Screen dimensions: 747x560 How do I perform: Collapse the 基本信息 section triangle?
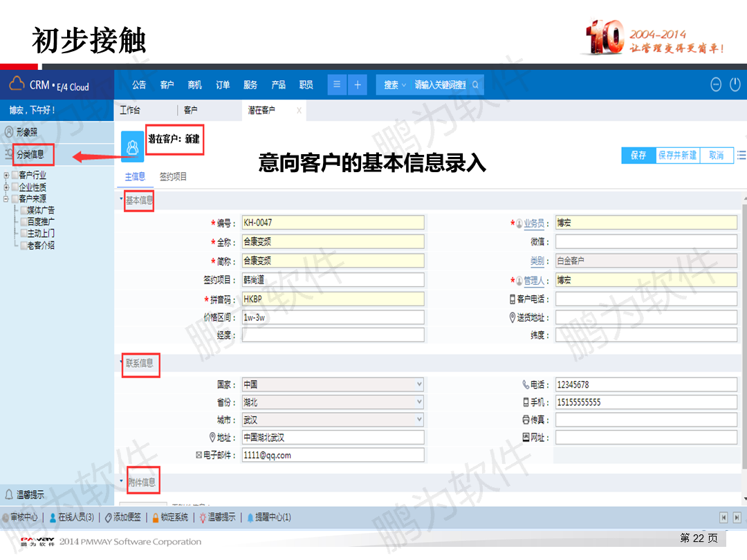(121, 198)
